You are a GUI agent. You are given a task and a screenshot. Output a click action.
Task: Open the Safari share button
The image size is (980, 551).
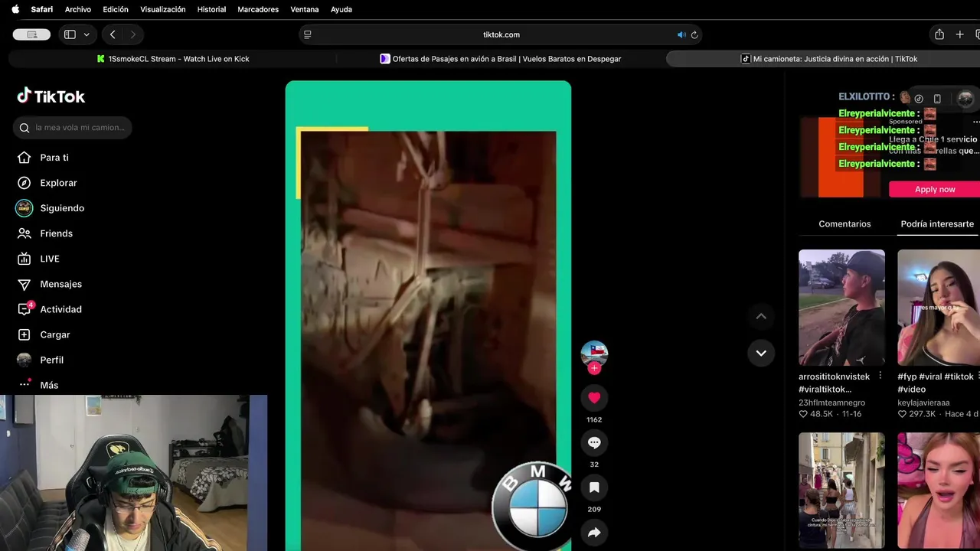point(939,34)
